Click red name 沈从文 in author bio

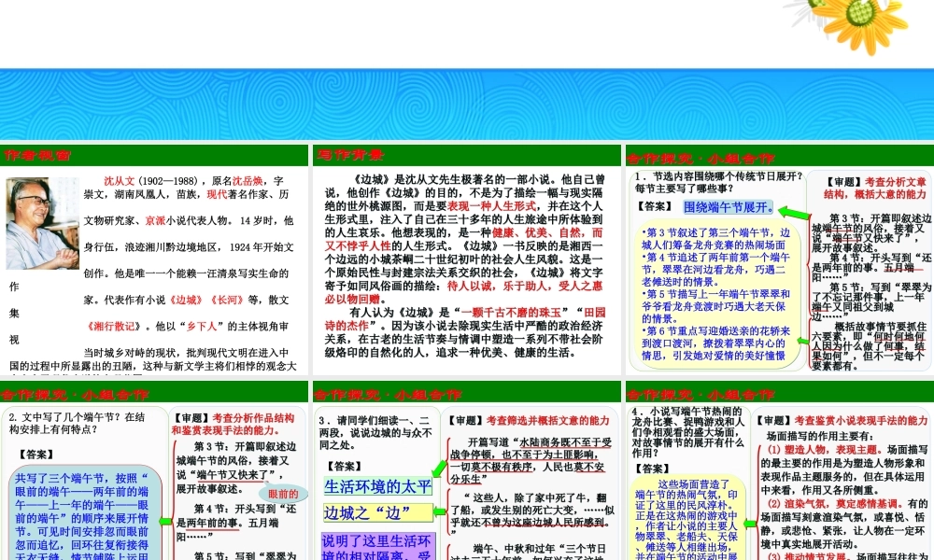[x=120, y=181]
